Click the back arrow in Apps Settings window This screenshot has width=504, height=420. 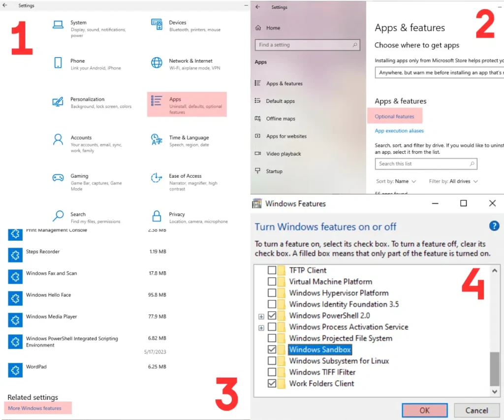(258, 7)
